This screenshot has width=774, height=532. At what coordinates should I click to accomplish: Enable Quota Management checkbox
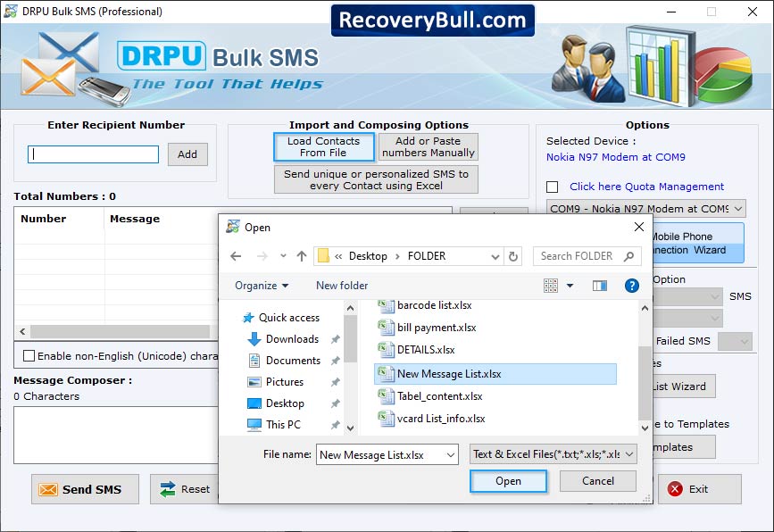553,187
